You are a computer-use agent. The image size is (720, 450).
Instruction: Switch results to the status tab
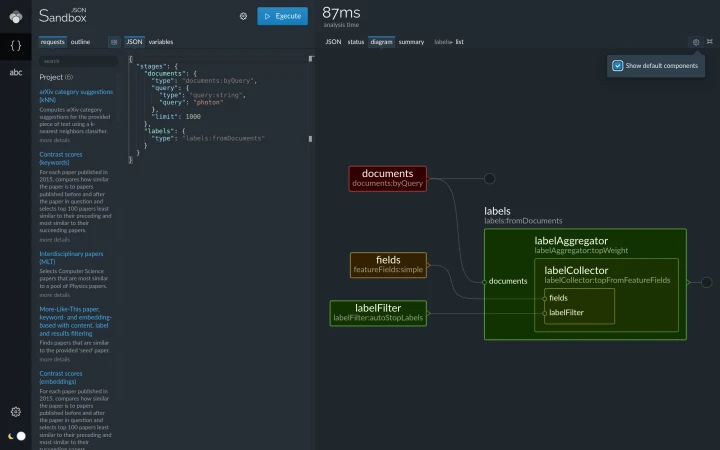355,42
